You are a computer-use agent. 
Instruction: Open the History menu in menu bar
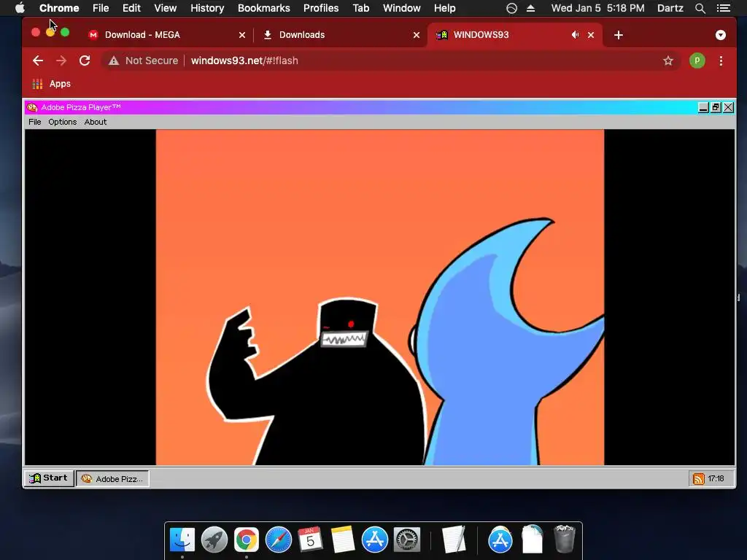(206, 8)
